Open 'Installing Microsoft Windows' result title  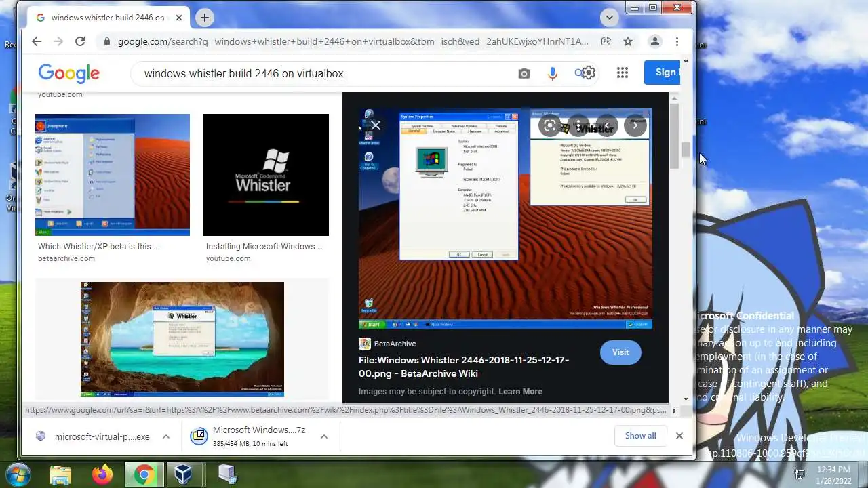coord(264,247)
